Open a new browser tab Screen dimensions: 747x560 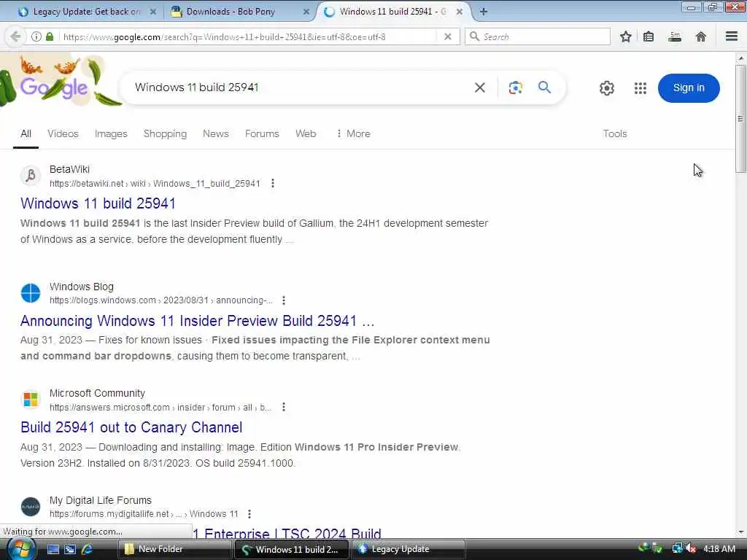coord(484,12)
